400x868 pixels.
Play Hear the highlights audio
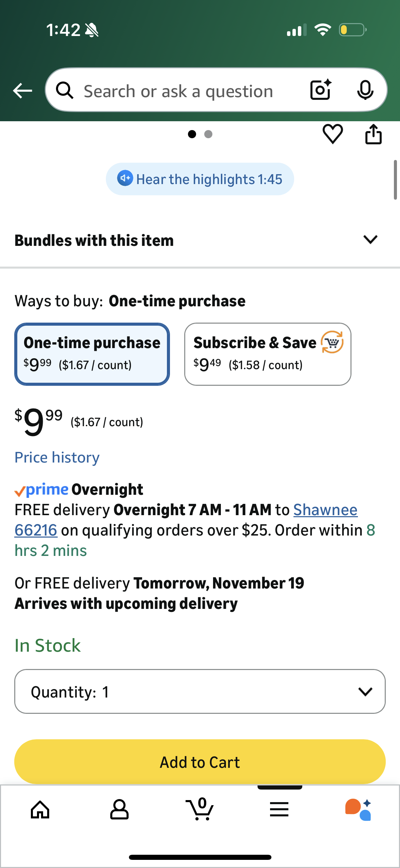(200, 179)
